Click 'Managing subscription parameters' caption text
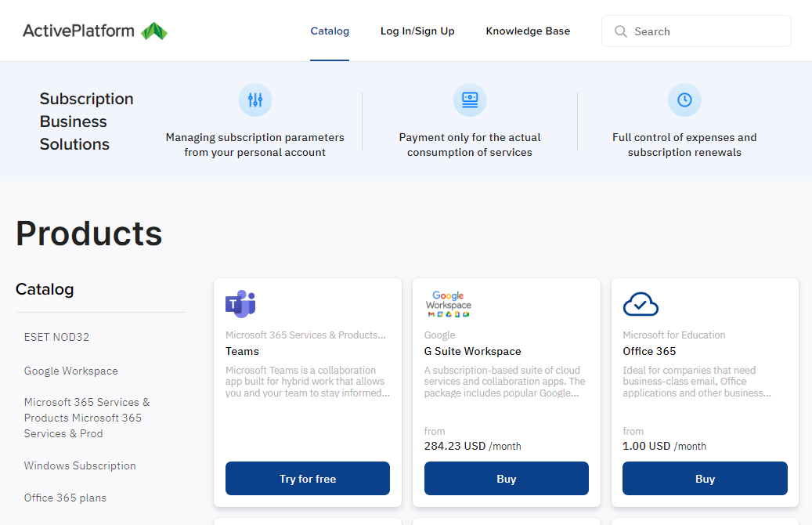Image resolution: width=812 pixels, height=525 pixels. click(x=254, y=145)
